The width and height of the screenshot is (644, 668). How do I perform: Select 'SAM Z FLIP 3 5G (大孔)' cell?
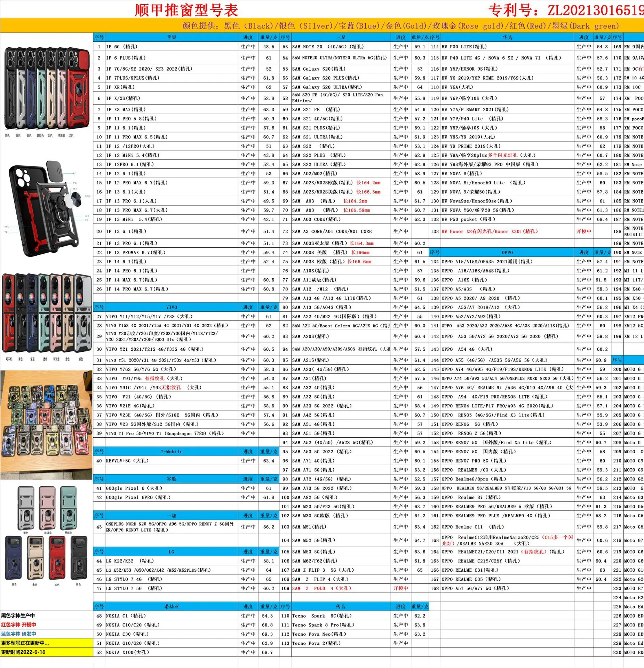341,570
